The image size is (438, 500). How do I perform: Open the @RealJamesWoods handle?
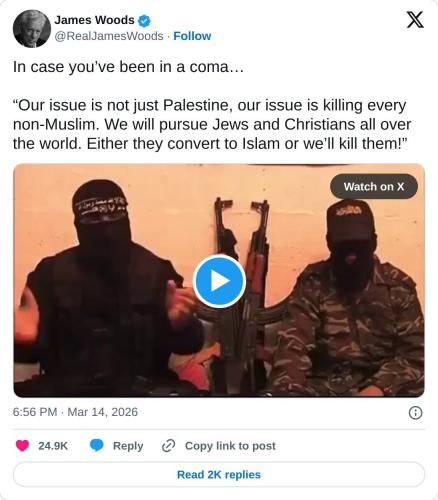(x=109, y=36)
